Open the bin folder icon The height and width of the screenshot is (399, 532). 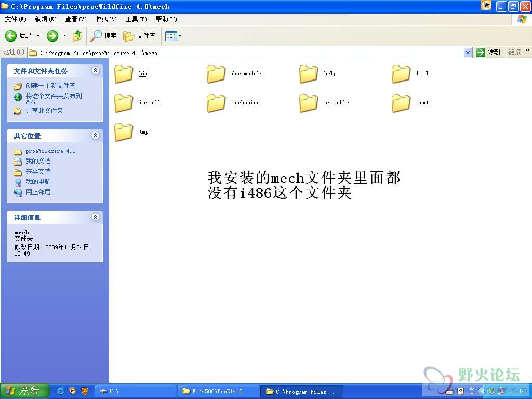124,74
